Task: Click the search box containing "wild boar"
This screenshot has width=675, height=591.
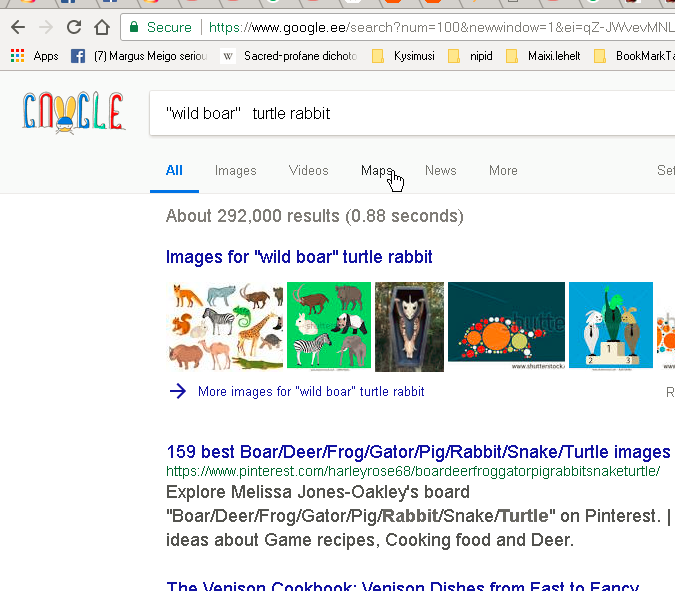Action: 400,113
